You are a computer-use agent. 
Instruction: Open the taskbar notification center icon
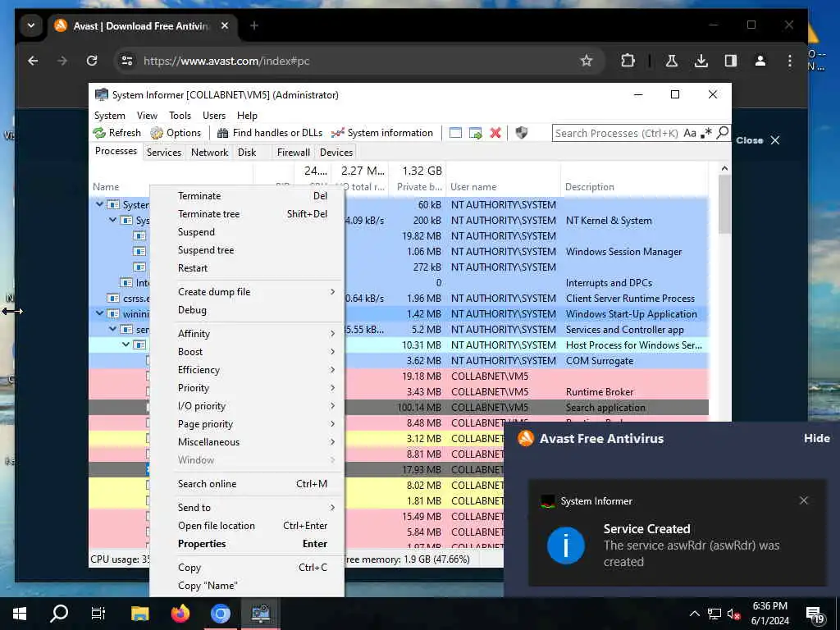(815, 615)
